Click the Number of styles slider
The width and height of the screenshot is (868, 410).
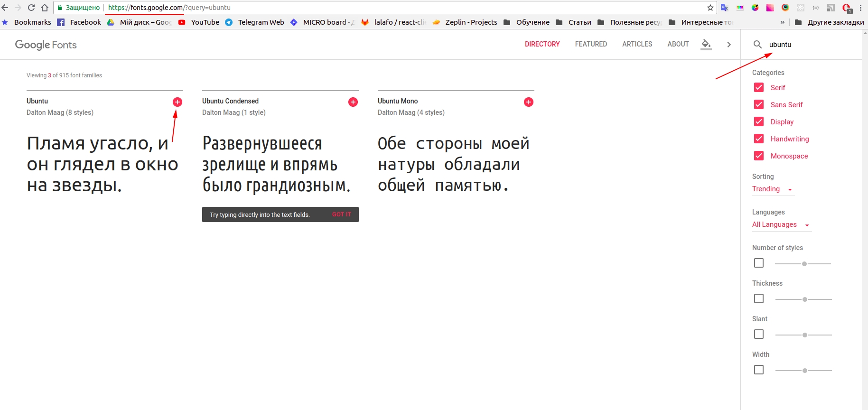tap(803, 264)
